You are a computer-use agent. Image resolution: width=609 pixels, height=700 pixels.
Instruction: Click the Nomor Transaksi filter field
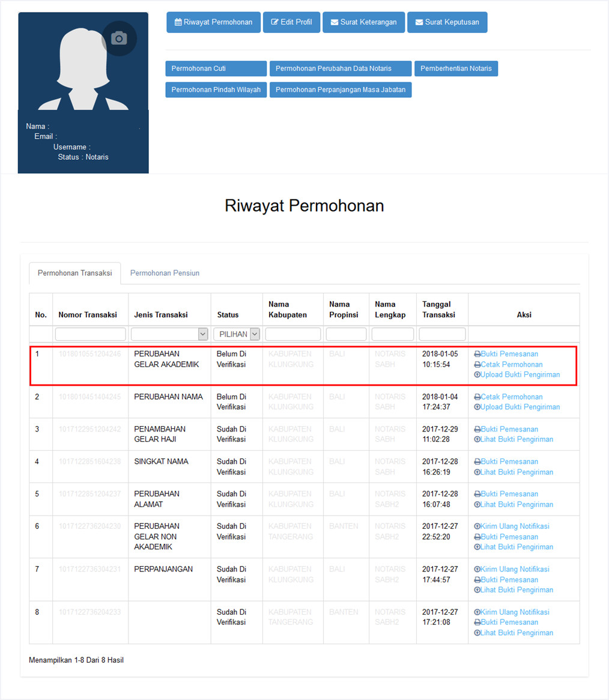pyautogui.click(x=90, y=334)
